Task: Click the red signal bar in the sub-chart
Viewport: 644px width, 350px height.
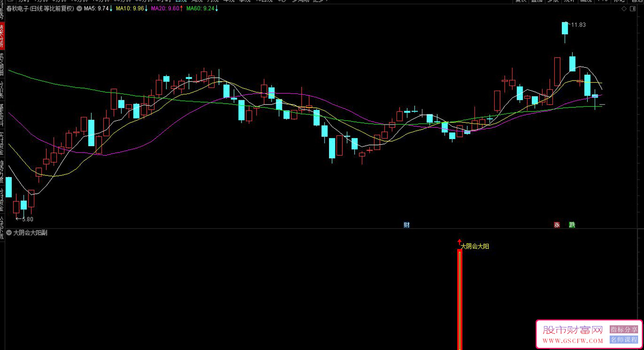Action: pyautogui.click(x=459, y=300)
